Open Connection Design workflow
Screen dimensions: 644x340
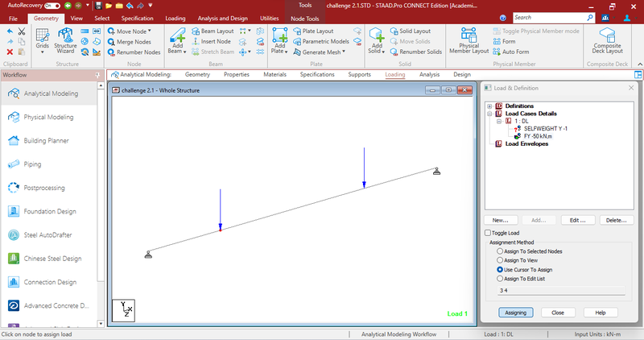(x=49, y=282)
